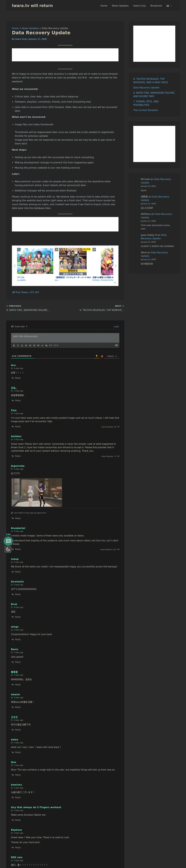Insert a blockquote in comment editor

pos(38,345)
